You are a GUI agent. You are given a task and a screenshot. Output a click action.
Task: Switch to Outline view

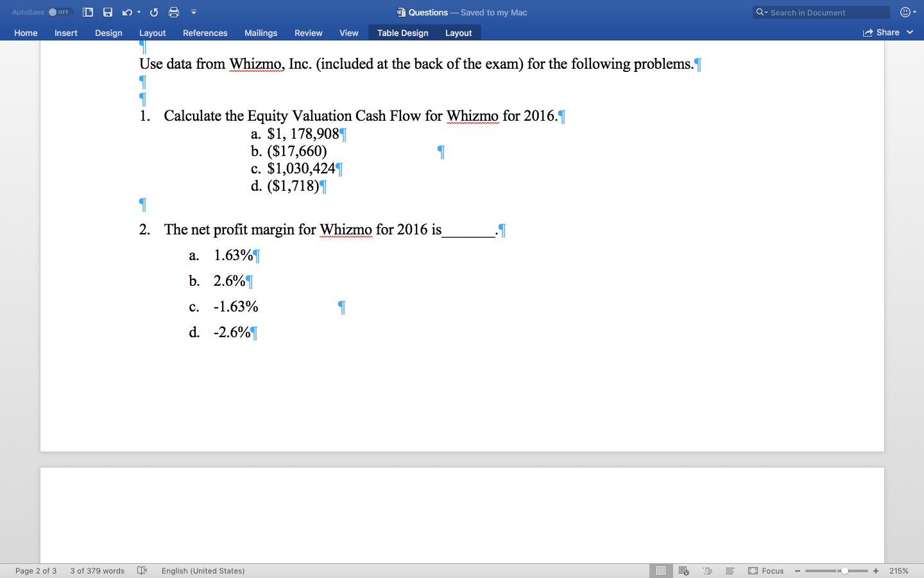point(707,570)
